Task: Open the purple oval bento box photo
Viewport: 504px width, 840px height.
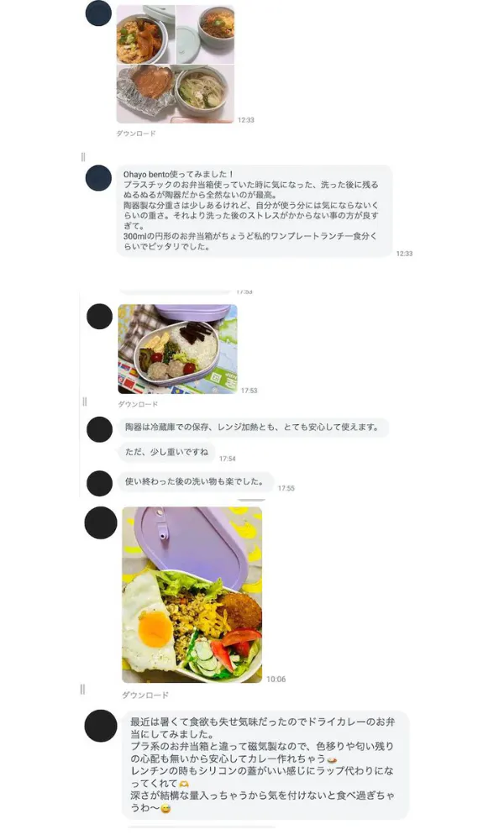Action: [x=178, y=349]
